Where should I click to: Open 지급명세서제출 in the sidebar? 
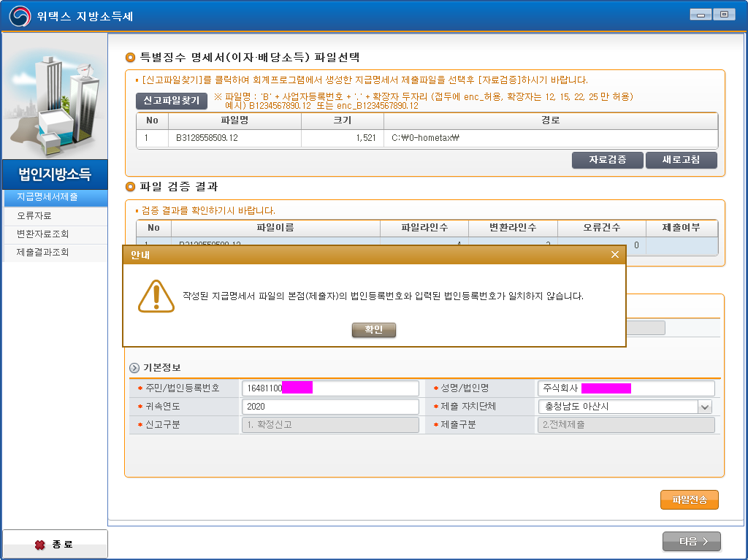pos(55,197)
